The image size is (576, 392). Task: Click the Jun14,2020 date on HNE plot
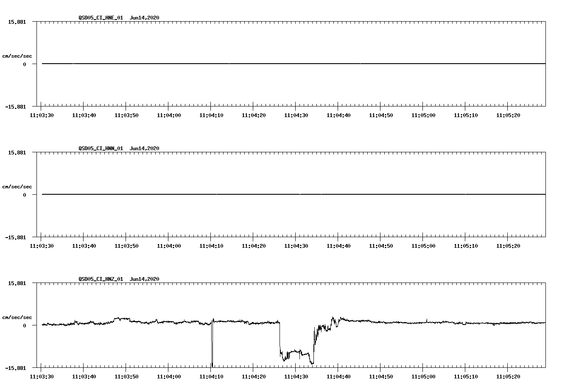pyautogui.click(x=145, y=18)
